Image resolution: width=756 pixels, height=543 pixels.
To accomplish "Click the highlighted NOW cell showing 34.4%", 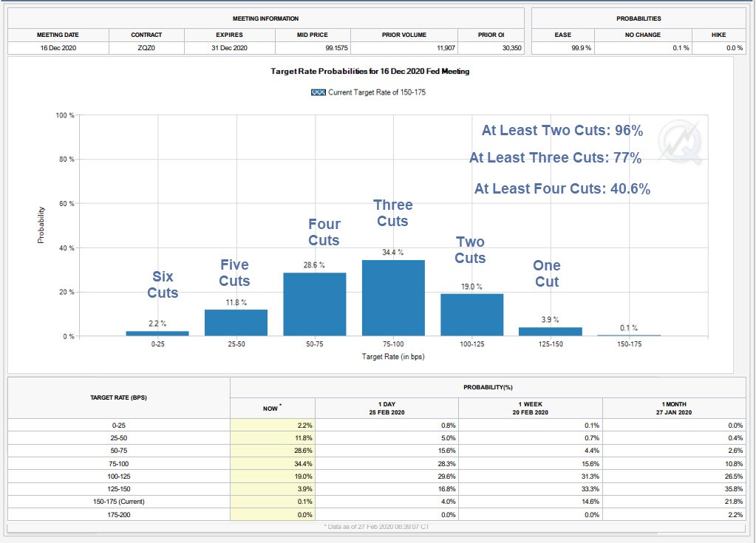I will 272,463.
